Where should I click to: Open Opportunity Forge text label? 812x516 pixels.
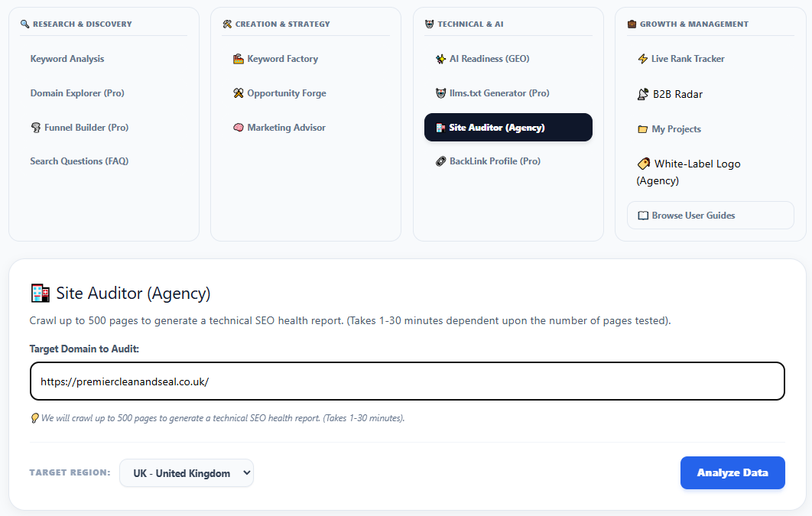pyautogui.click(x=287, y=93)
